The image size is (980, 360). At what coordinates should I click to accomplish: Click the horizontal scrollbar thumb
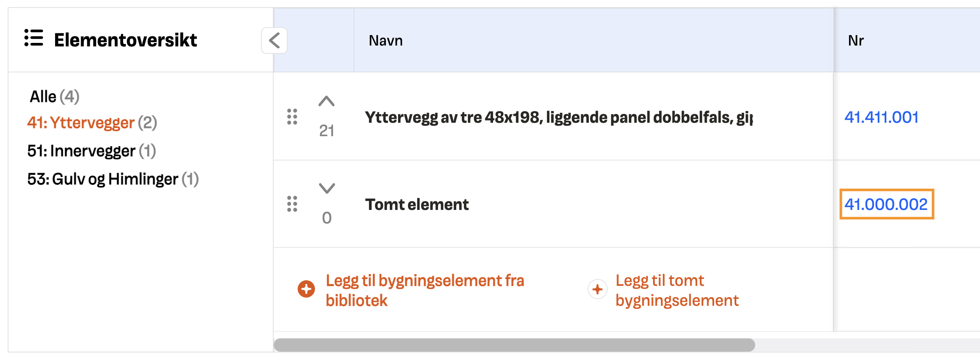coord(514,345)
